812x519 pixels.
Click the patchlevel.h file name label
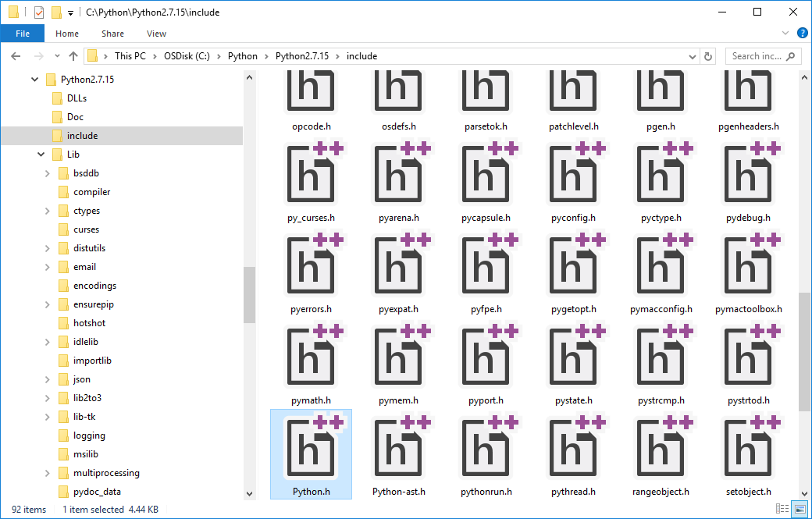(573, 126)
